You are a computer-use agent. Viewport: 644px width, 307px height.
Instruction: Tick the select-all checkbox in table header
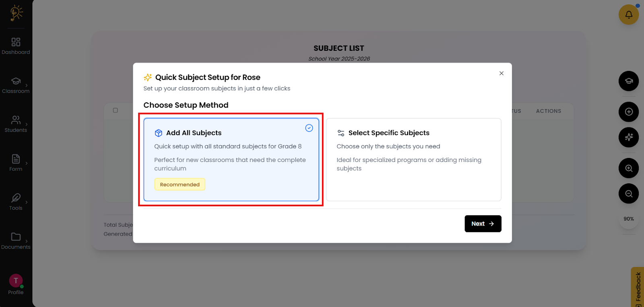pos(116,110)
